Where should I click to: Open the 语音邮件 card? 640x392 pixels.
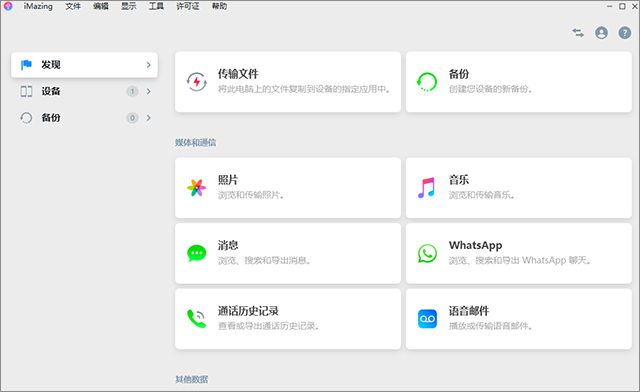pos(519,319)
